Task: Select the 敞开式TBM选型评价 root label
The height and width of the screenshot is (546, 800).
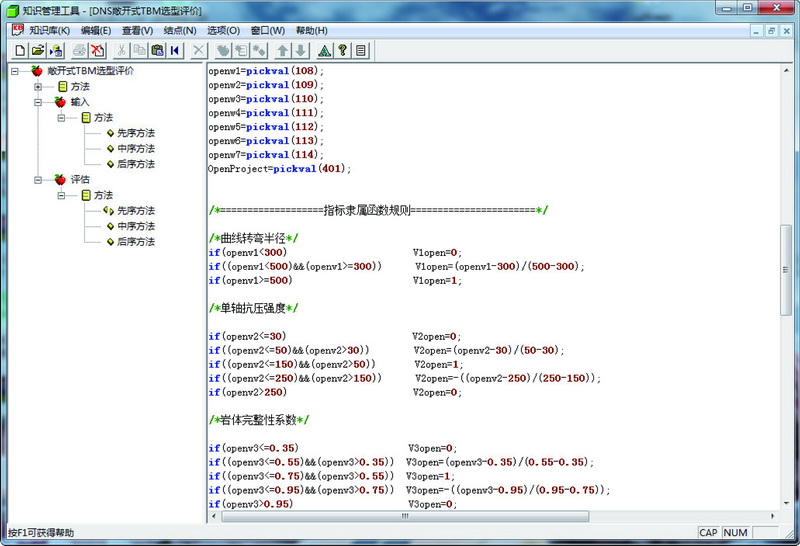Action: 90,71
